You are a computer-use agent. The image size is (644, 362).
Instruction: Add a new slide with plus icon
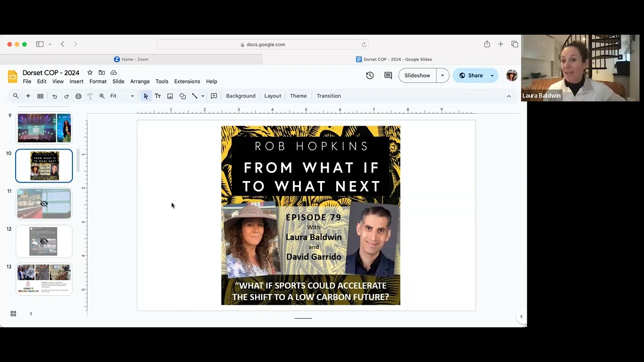pos(28,96)
